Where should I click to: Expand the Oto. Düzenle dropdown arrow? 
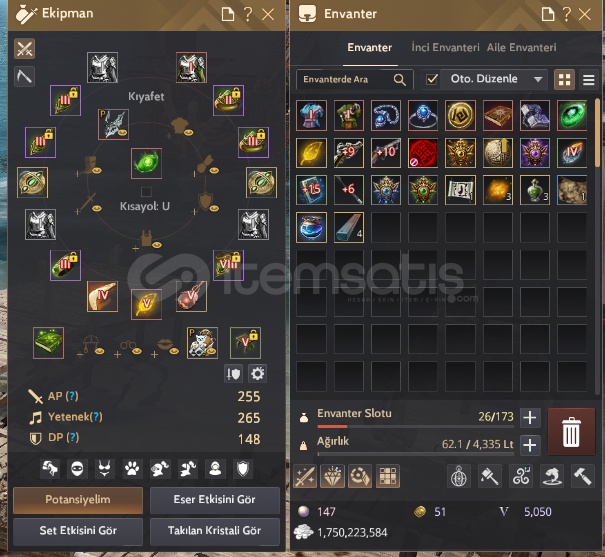click(x=538, y=79)
